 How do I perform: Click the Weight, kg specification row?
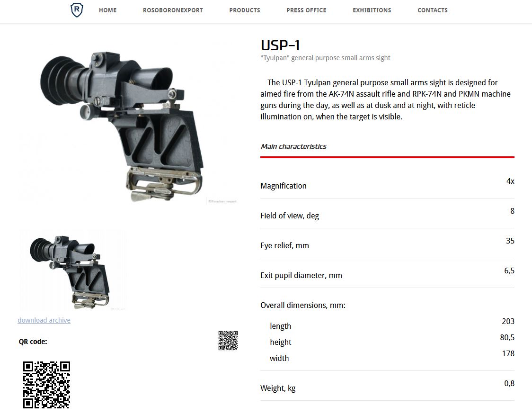(387, 386)
